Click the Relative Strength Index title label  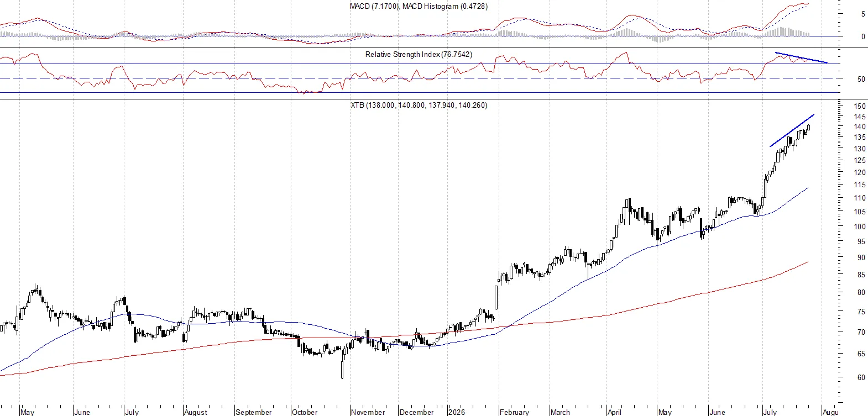coord(419,54)
